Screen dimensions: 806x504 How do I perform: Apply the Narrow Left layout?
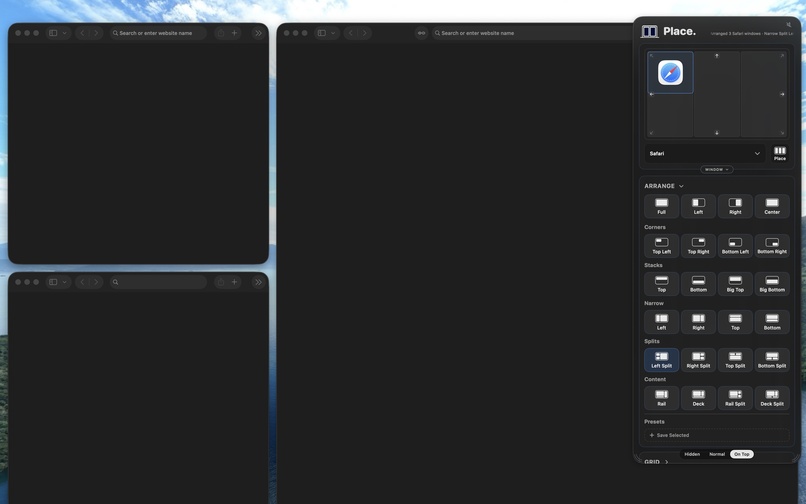661,322
